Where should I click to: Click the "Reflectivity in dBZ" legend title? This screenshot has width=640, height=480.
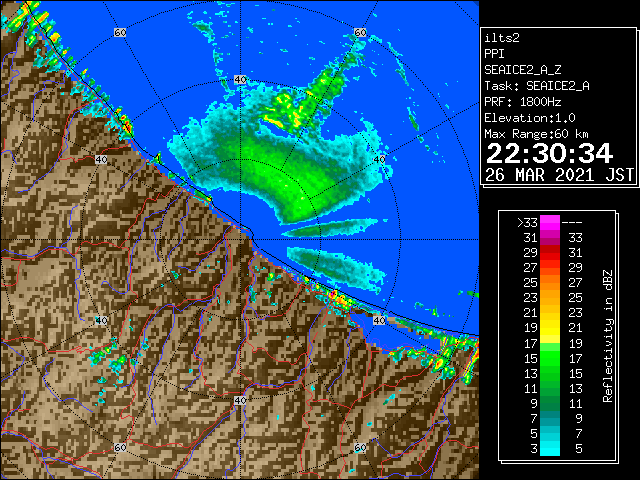pos(608,336)
